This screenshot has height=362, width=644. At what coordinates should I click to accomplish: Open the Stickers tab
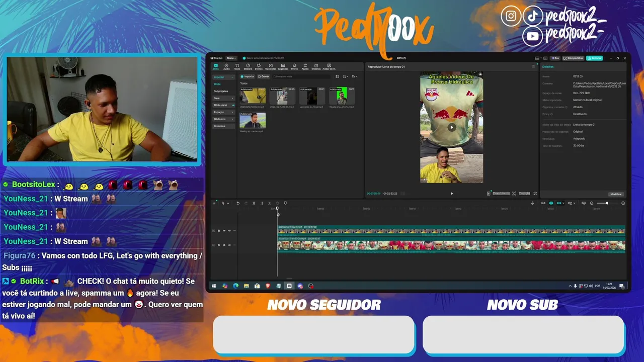point(248,66)
